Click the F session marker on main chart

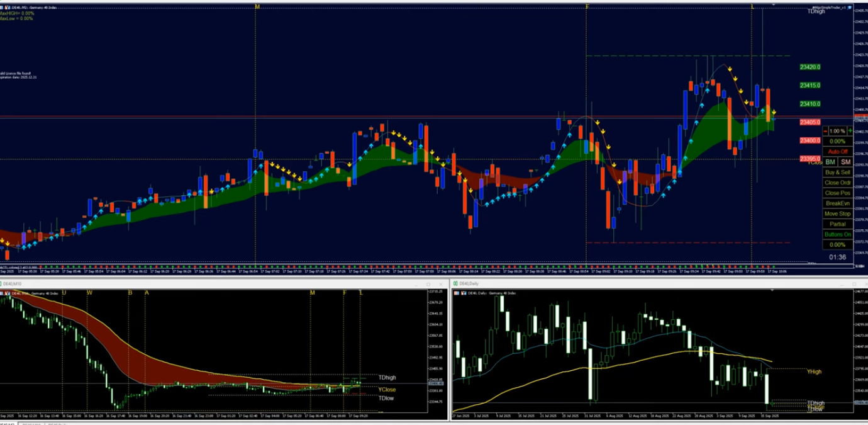[x=587, y=6]
